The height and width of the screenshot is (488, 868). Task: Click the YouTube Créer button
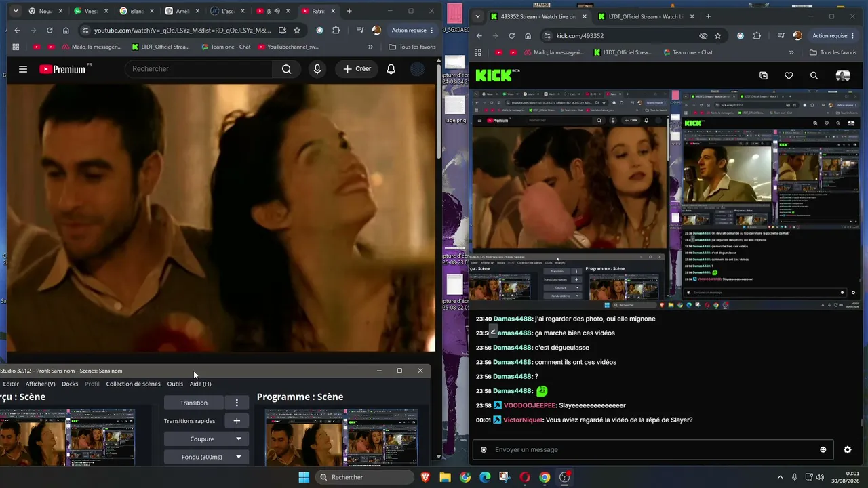pyautogui.click(x=357, y=69)
